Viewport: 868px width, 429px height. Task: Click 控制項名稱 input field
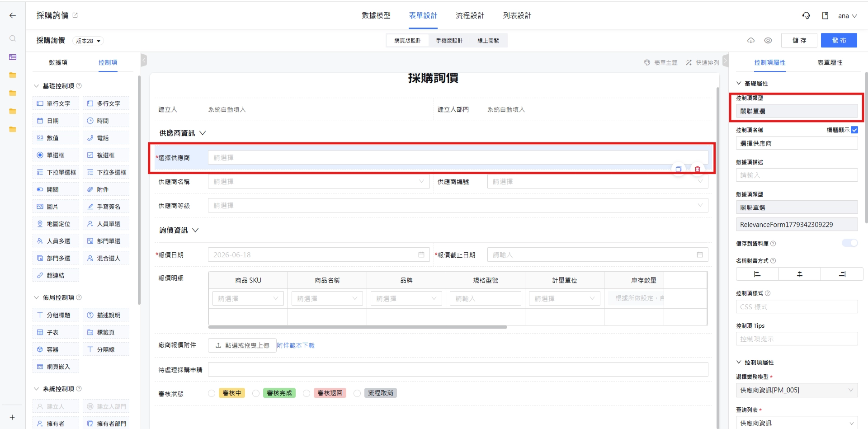pyautogui.click(x=797, y=143)
